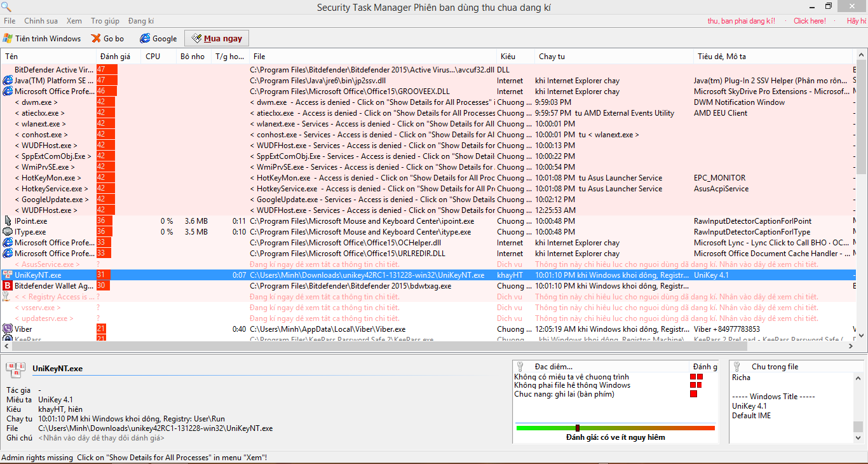The height and width of the screenshot is (464, 868).
Task: Sort by the CPU column header
Action: (159, 57)
